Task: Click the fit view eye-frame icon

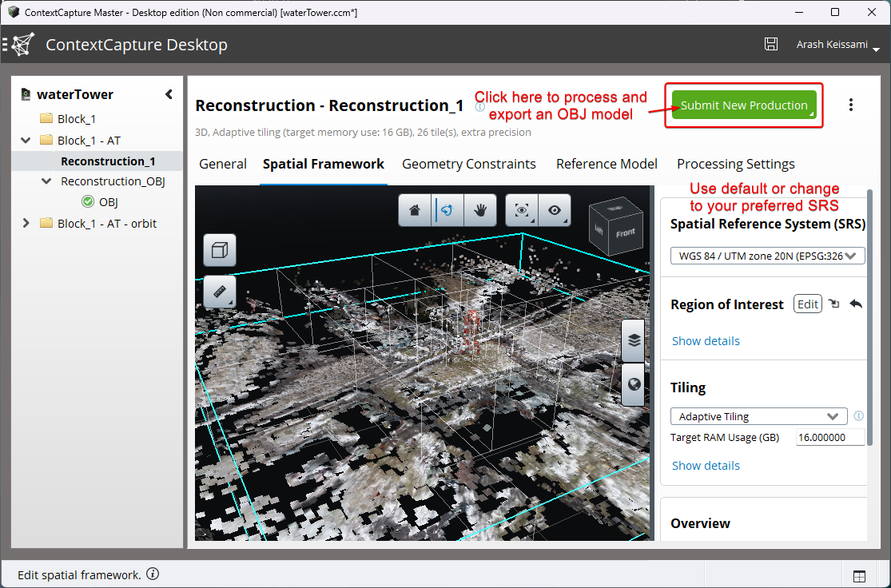Action: [x=522, y=210]
